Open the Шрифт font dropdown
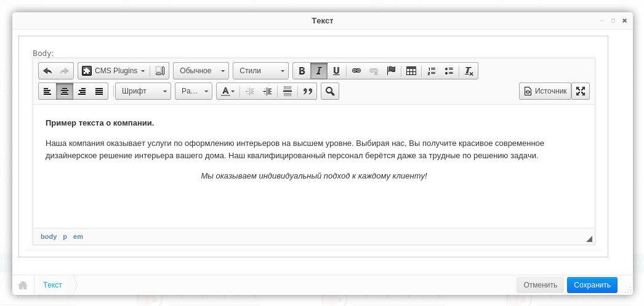Screen dimensions: 644x306 (143, 91)
